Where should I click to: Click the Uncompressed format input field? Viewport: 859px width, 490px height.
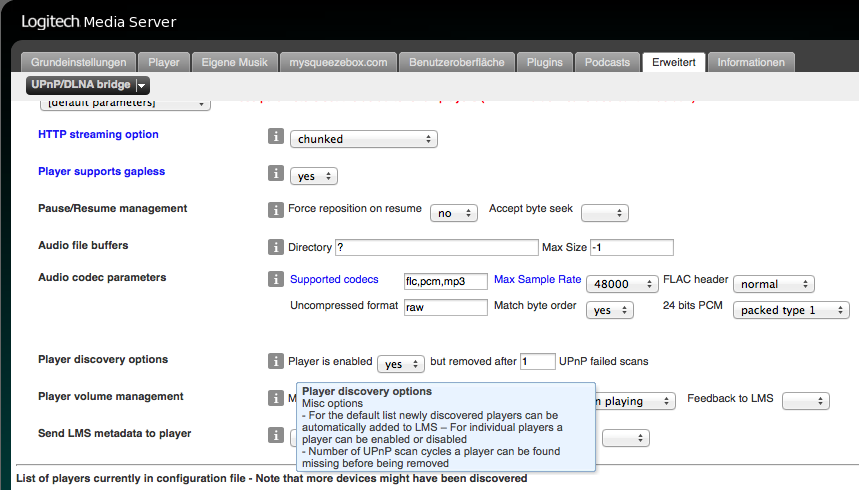click(x=445, y=308)
